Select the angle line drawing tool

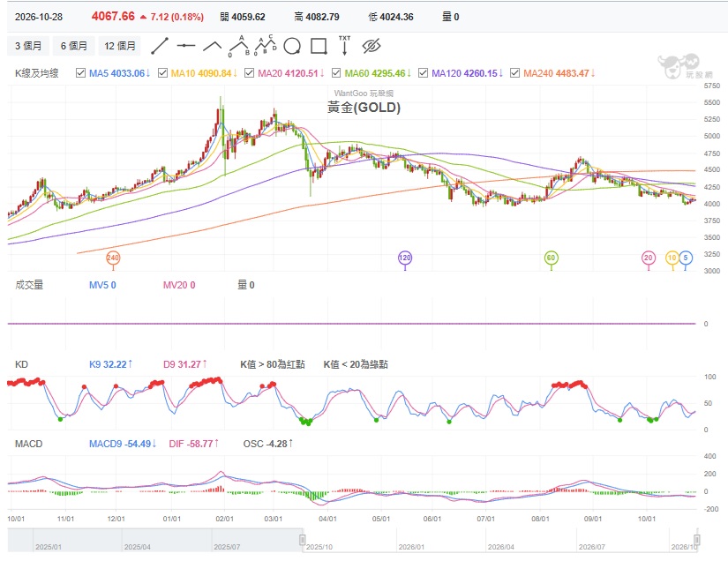tap(213, 46)
